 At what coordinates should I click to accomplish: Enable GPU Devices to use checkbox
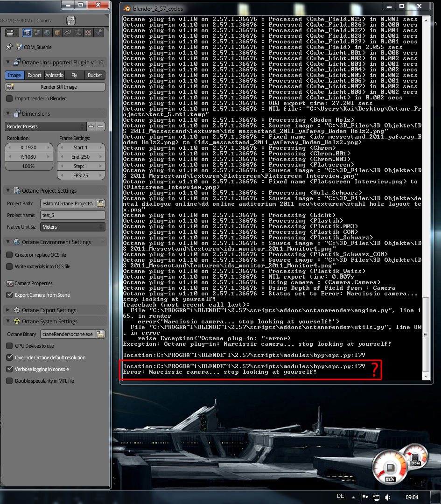coord(10,346)
